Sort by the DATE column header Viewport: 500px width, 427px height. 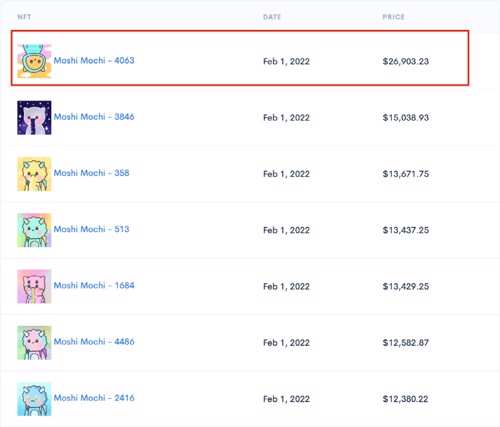(272, 17)
